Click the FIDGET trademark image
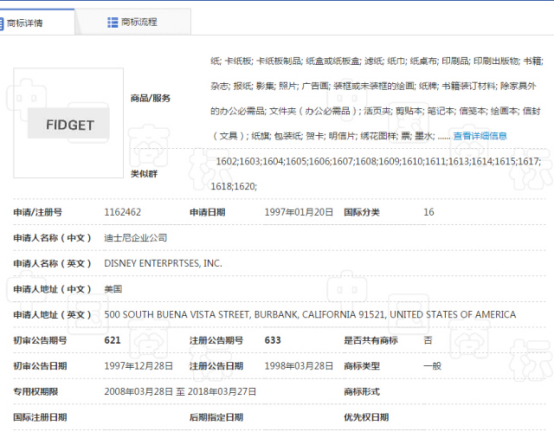 pos(69,123)
